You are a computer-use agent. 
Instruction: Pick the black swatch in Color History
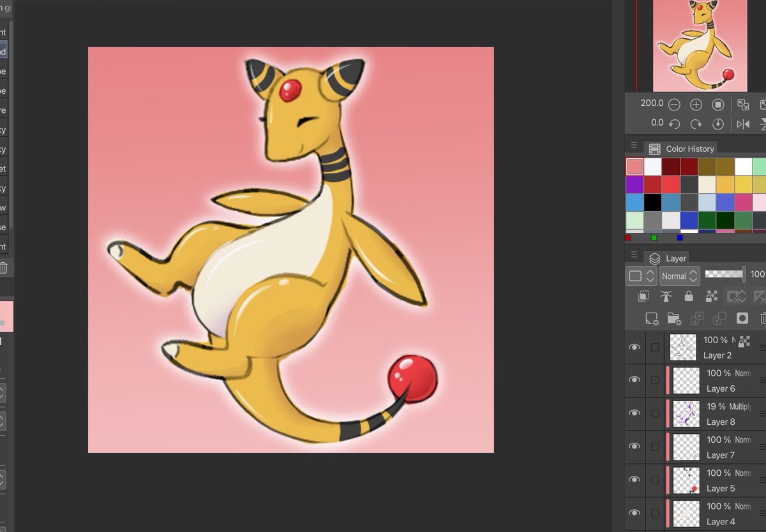click(653, 203)
